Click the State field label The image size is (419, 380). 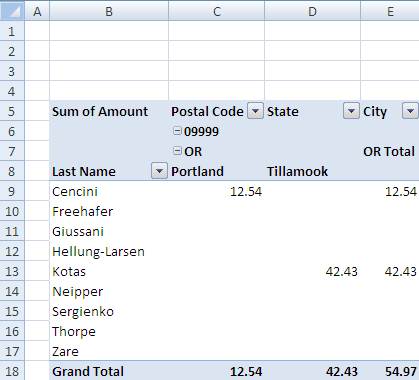click(x=283, y=111)
